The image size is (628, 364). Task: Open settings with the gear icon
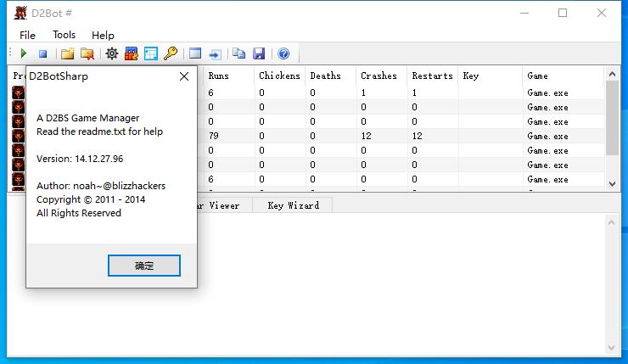point(111,54)
